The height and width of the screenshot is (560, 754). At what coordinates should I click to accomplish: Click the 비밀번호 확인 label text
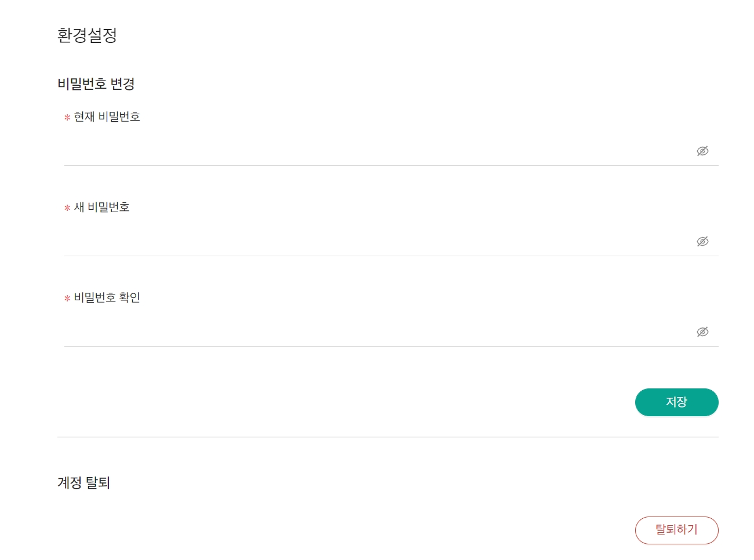pos(107,297)
